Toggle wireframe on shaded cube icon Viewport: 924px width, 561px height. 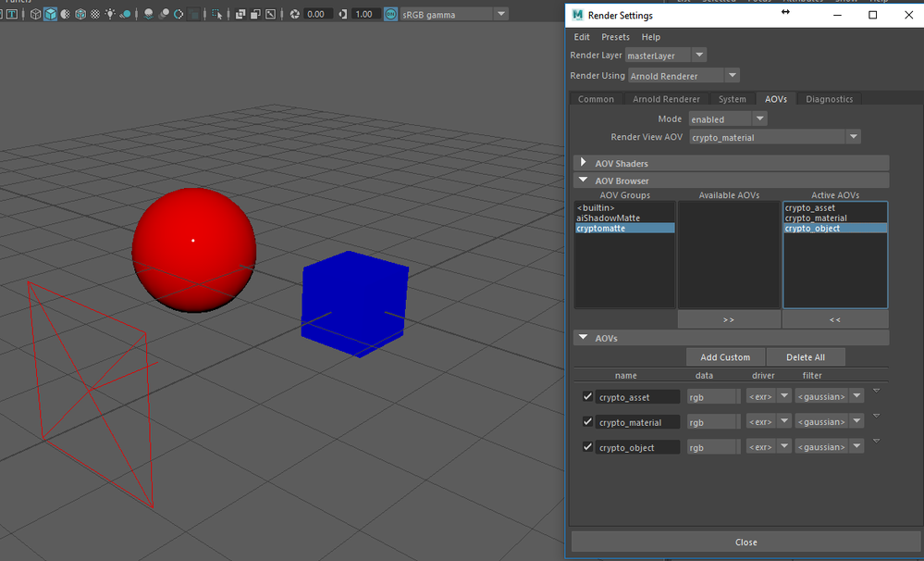[x=80, y=14]
